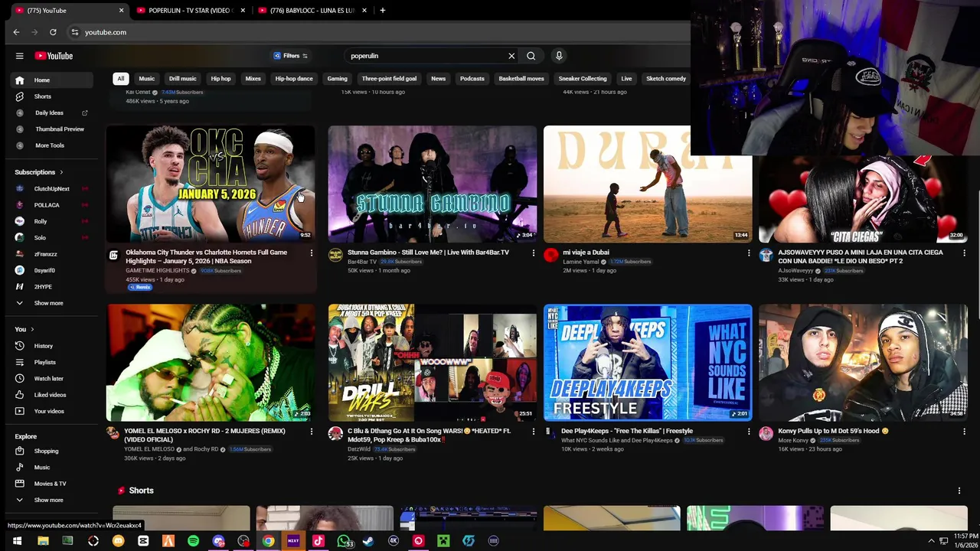This screenshot has width=980, height=551.
Task: Click the Chrome address bar youtube.com
Action: pos(106,32)
